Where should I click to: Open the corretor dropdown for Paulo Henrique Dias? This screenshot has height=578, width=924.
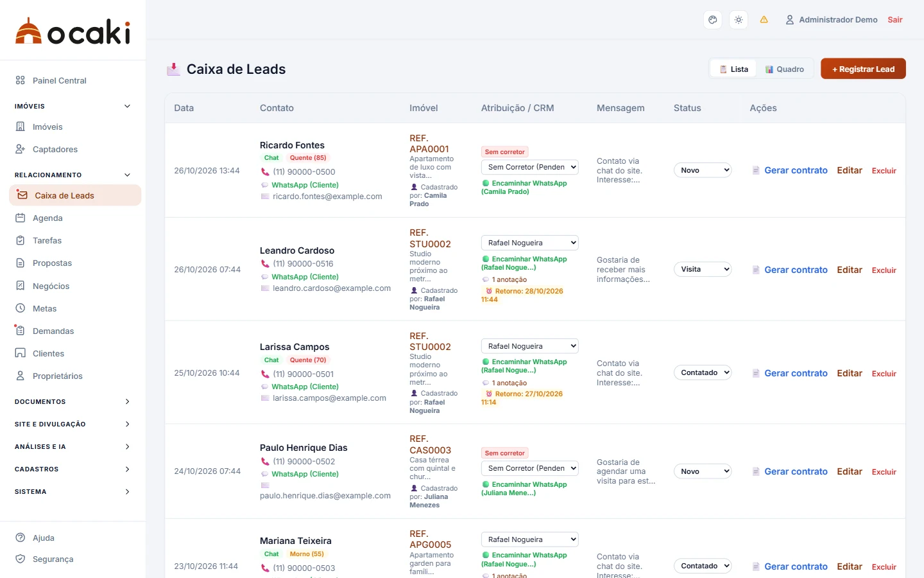coord(530,468)
